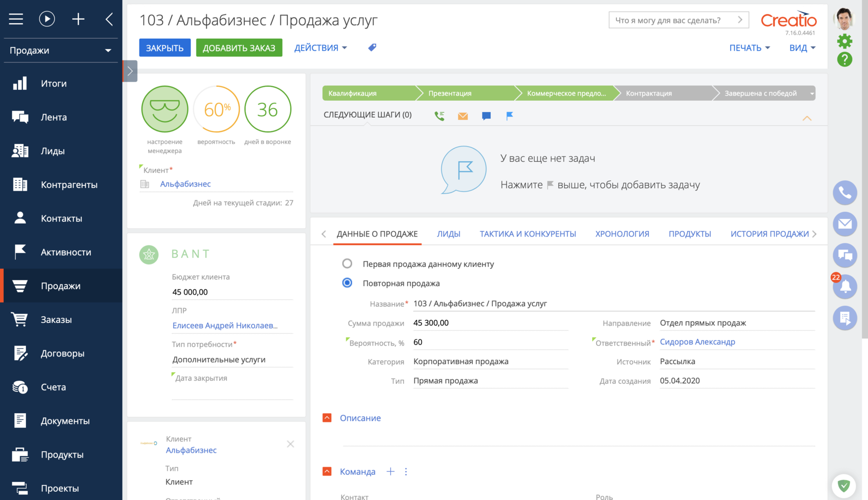The width and height of the screenshot is (868, 500).
Task: Switch to ТАКТИКА И КОНКУРЕНТЫ tab
Action: [528, 234]
